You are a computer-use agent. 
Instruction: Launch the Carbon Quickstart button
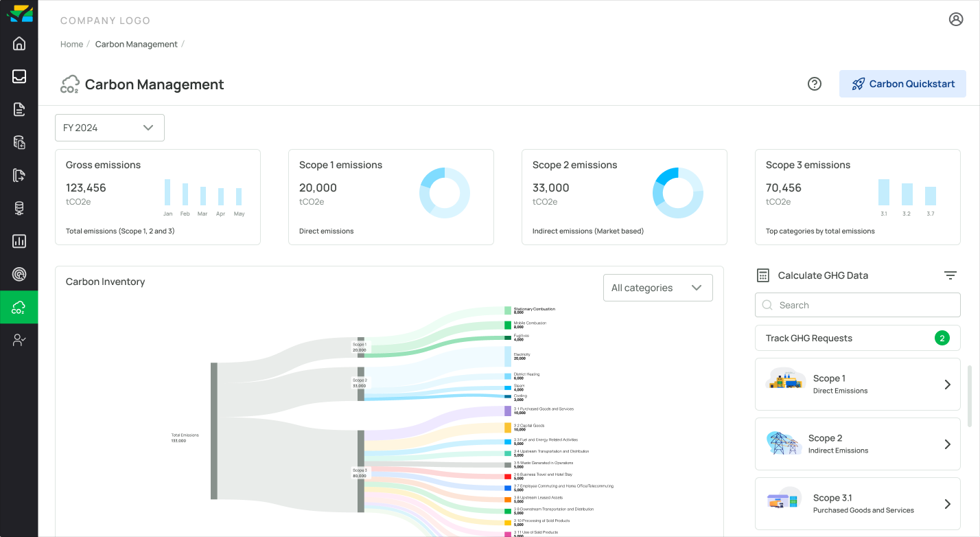(x=902, y=84)
